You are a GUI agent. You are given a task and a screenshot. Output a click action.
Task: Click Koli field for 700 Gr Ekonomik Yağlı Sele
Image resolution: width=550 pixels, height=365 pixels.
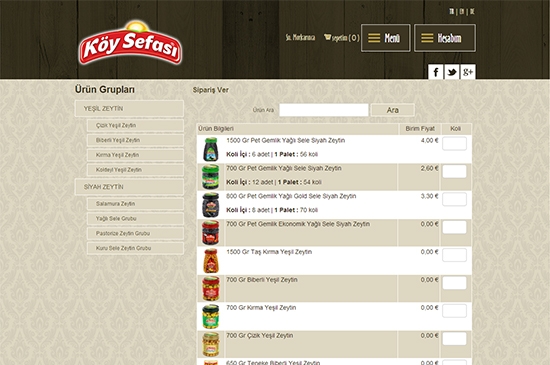[x=455, y=227]
